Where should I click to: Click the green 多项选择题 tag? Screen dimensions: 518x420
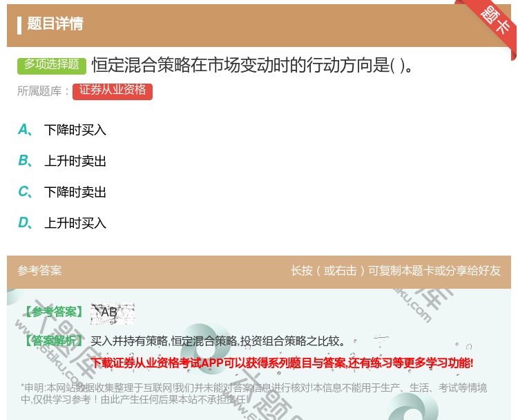coord(52,65)
